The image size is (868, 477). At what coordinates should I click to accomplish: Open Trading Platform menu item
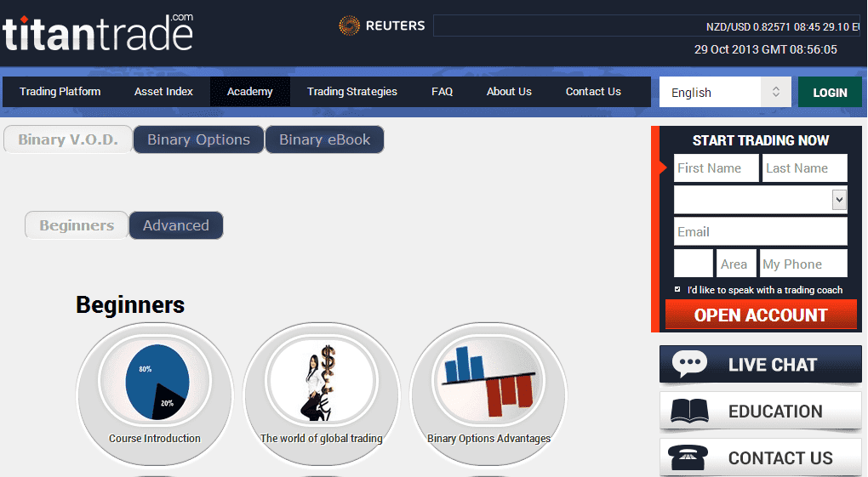click(x=60, y=91)
